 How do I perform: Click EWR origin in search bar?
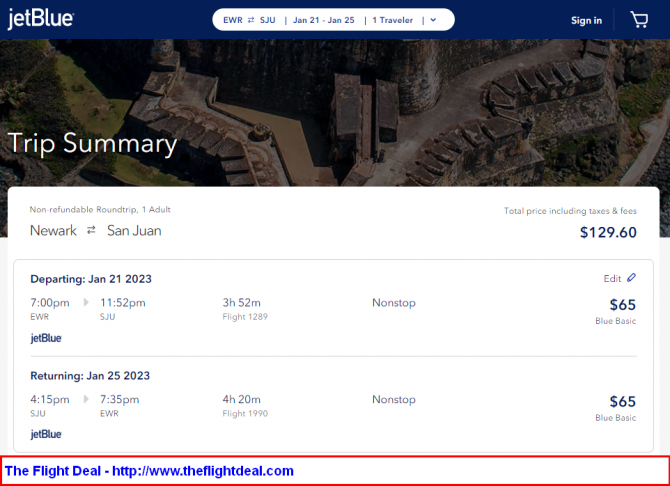(233, 20)
